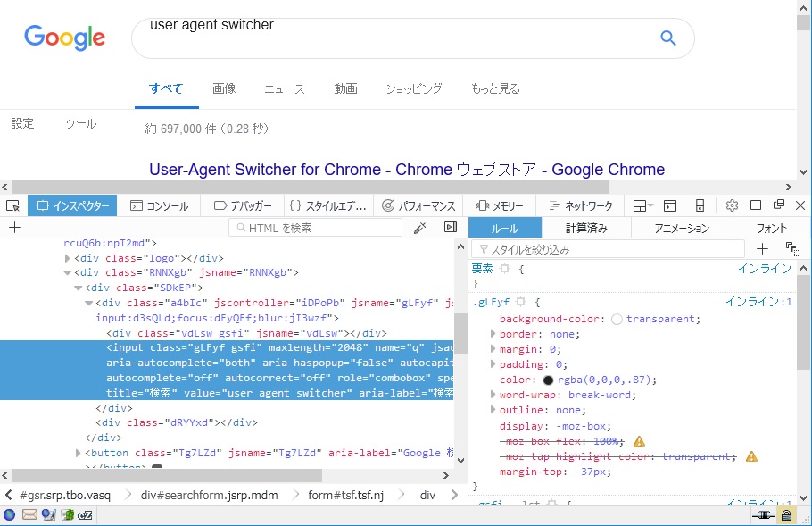
Task: Click the HTML を検索 search field
Action: tap(321, 228)
